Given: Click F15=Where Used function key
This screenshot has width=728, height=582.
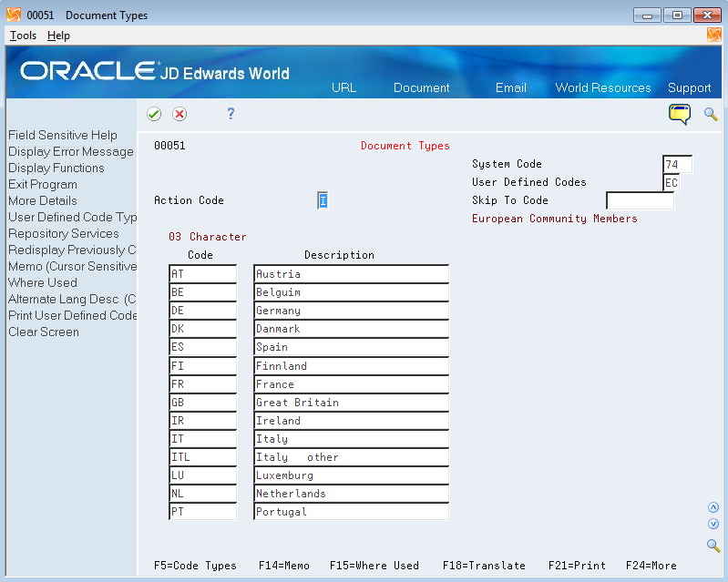Looking at the screenshot, I should pos(374,566).
